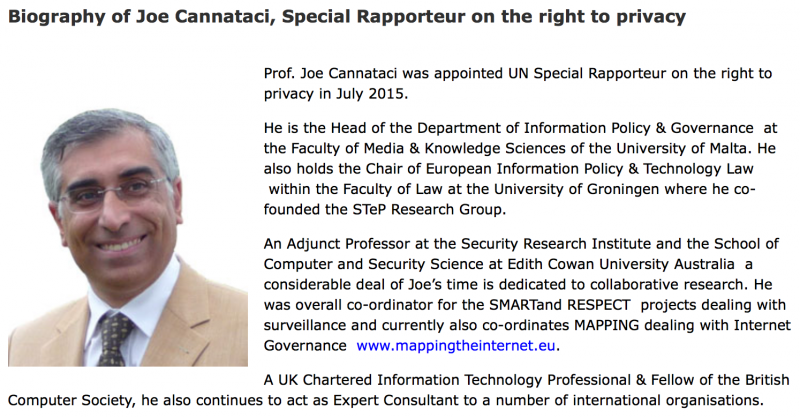Image resolution: width=800 pixels, height=417 pixels.
Task: Click the necktie in the portrait photo
Action: pyautogui.click(x=115, y=338)
